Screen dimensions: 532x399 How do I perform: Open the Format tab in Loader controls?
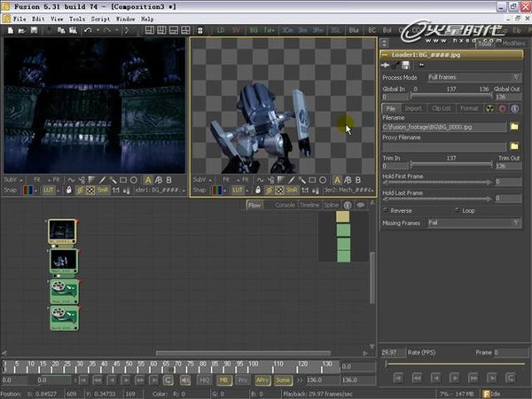click(469, 108)
